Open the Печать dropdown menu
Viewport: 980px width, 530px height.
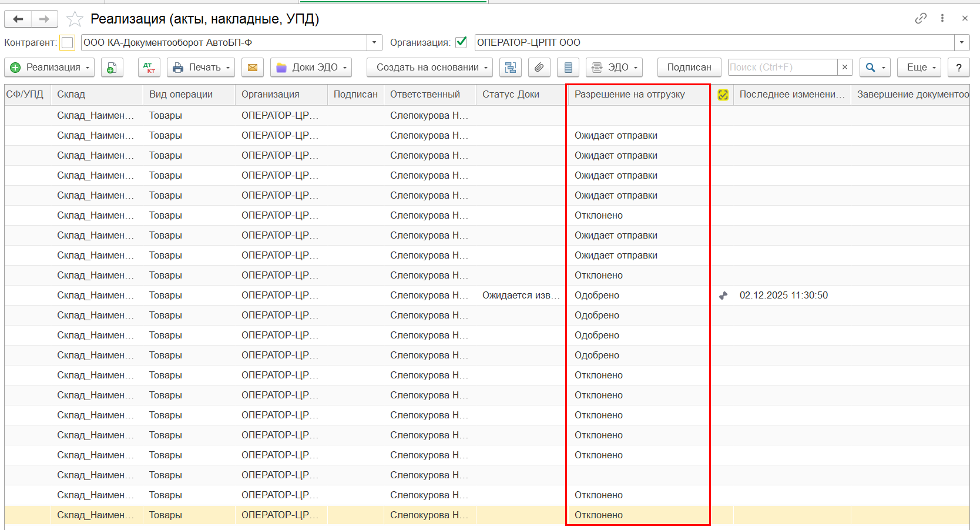200,68
